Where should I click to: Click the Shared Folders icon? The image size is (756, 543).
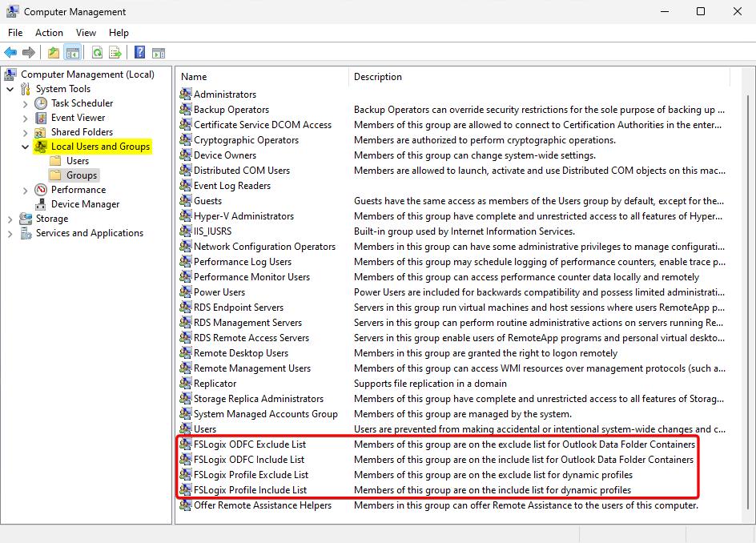41,132
